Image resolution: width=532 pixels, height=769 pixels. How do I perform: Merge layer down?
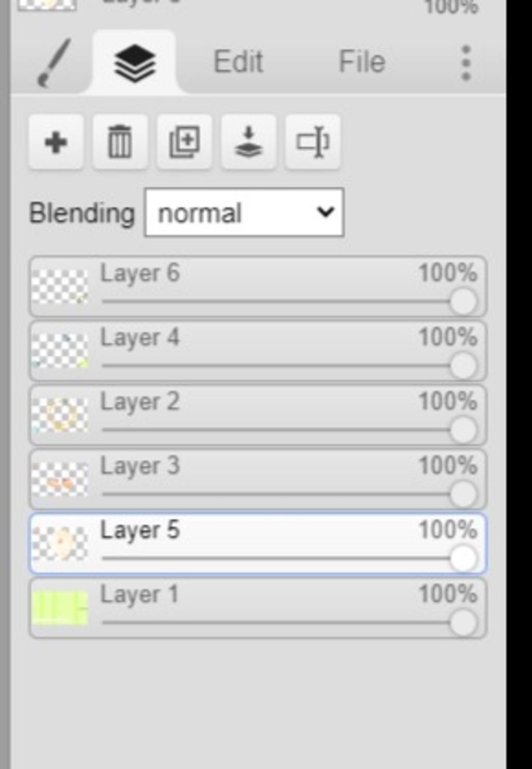(248, 142)
